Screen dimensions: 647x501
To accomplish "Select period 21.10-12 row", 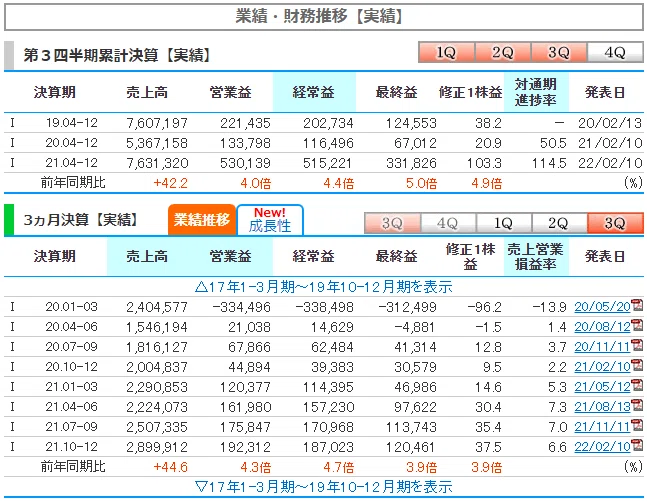I will click(324, 447).
